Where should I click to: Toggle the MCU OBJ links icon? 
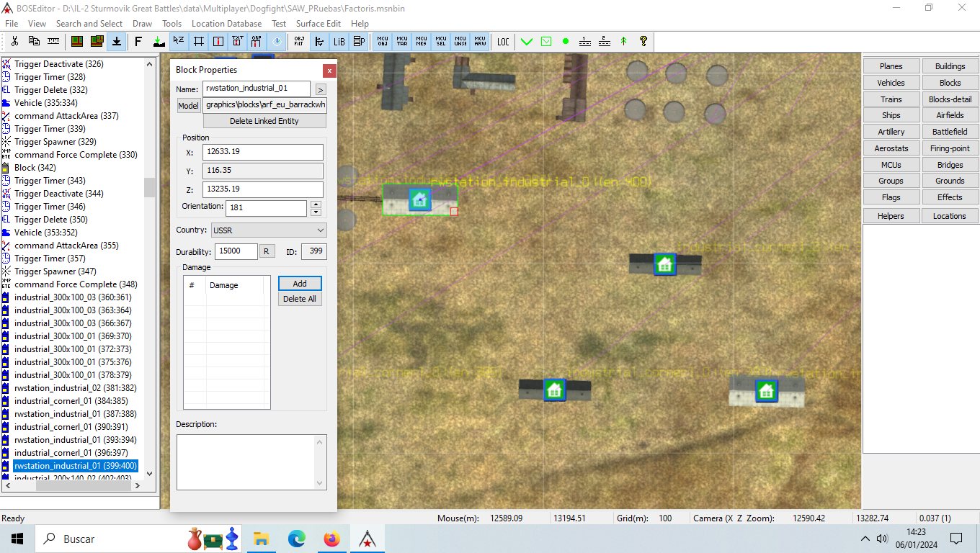383,41
